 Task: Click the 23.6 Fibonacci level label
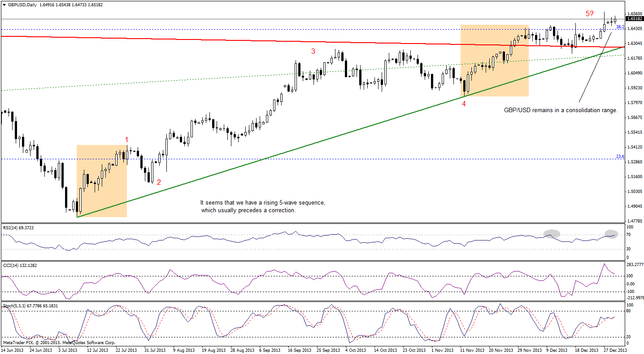click(x=620, y=157)
